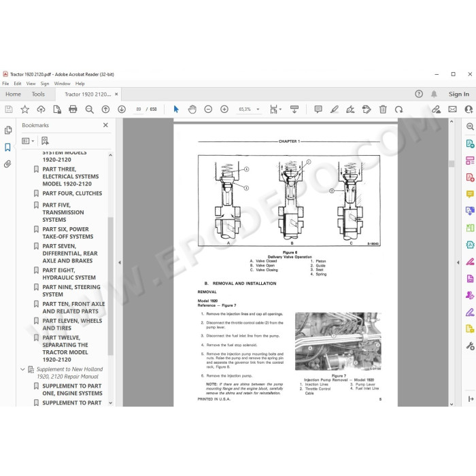476x476 pixels.
Task: Open PART THREE, ELECTRICAL SYSTEMS bookmark
Action: 71,176
